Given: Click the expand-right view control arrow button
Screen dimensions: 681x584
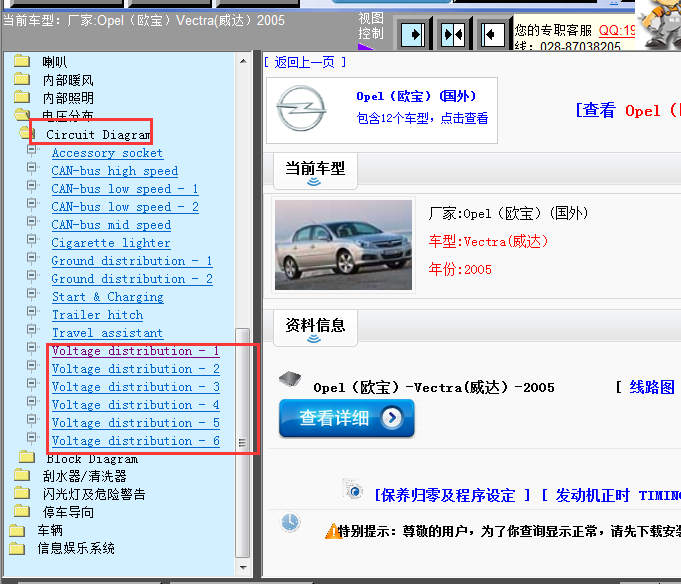Looking at the screenshot, I should tap(413, 34).
